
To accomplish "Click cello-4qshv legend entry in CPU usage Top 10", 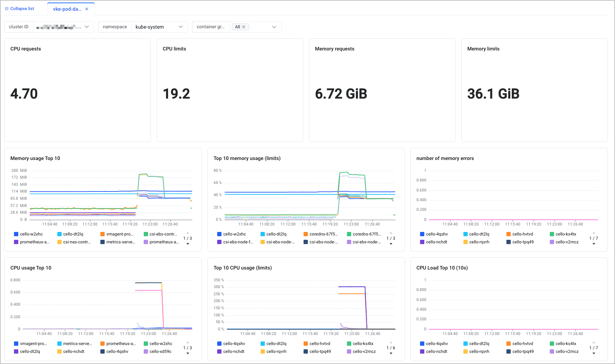I will click(114, 351).
